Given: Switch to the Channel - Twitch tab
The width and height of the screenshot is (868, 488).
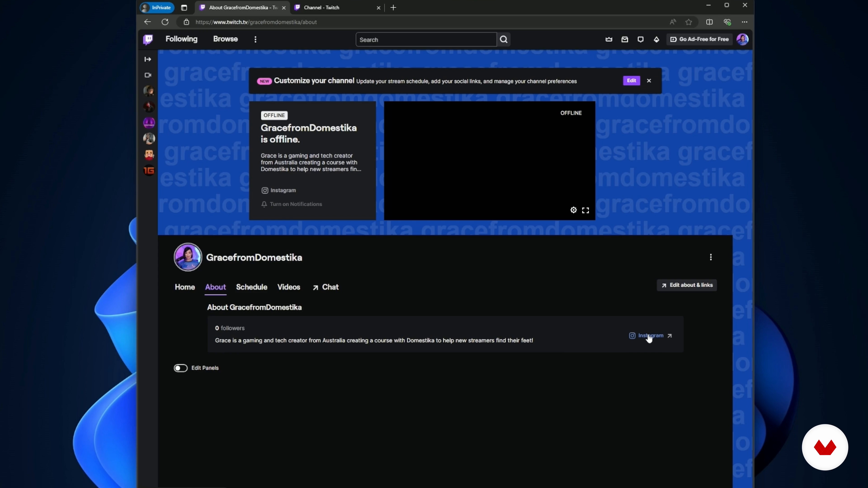Looking at the screenshot, I should (x=337, y=7).
